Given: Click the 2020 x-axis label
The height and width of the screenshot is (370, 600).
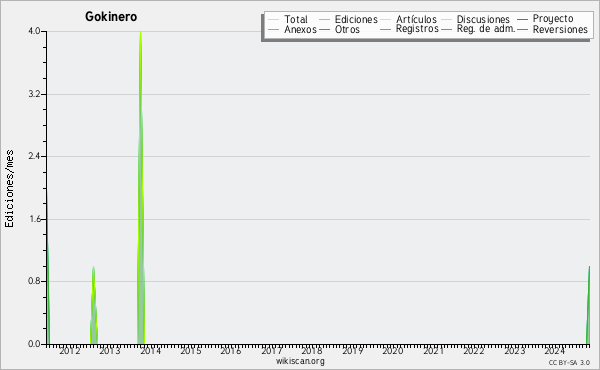Looking at the screenshot, I should click(393, 351).
